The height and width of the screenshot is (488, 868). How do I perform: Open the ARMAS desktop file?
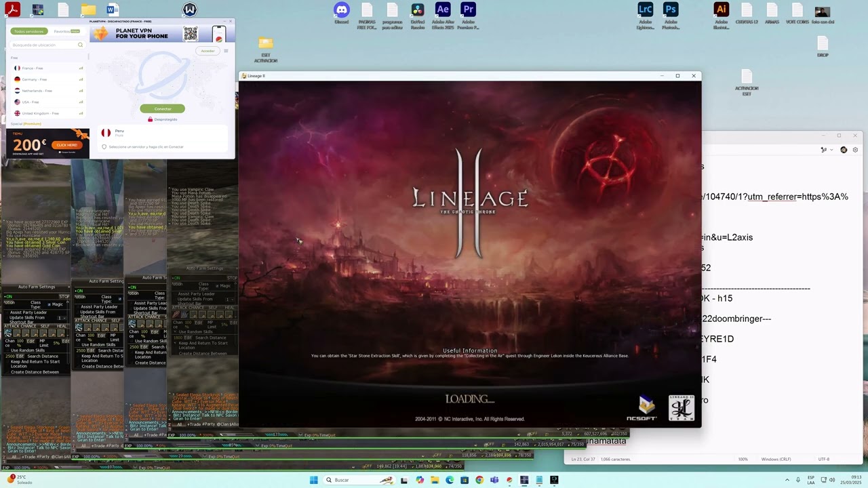tap(772, 14)
